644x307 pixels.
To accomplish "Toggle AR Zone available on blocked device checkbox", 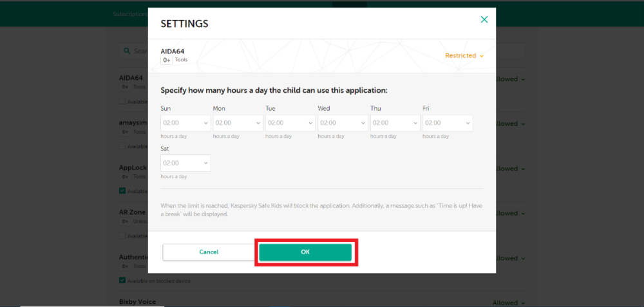I will click(x=122, y=236).
